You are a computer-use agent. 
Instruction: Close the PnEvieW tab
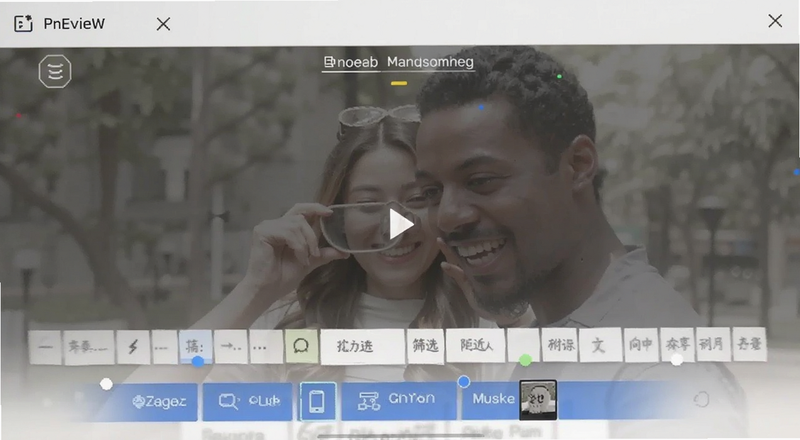click(163, 24)
